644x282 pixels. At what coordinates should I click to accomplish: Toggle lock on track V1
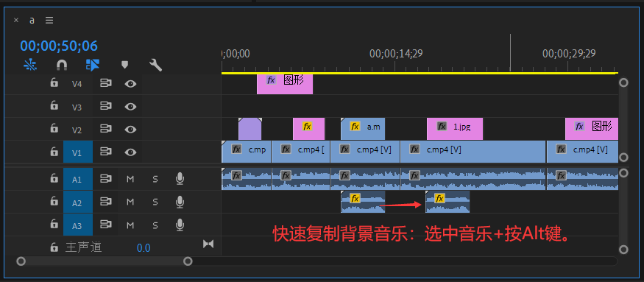54,152
